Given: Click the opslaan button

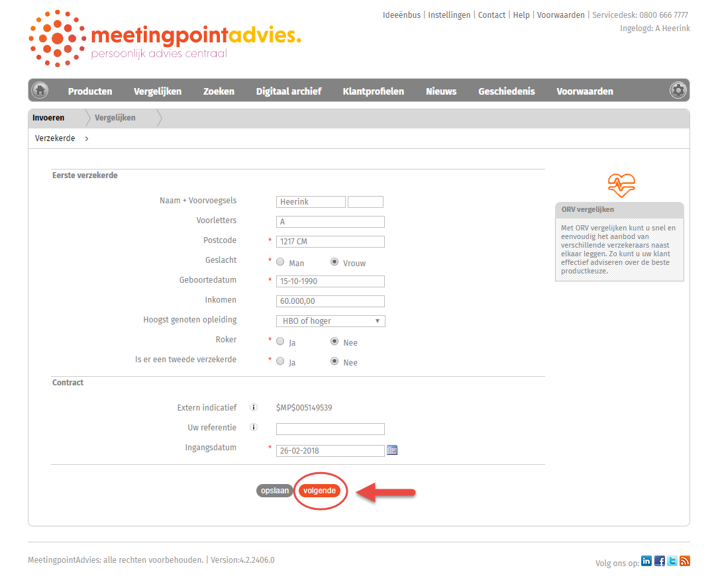Looking at the screenshot, I should tap(275, 491).
